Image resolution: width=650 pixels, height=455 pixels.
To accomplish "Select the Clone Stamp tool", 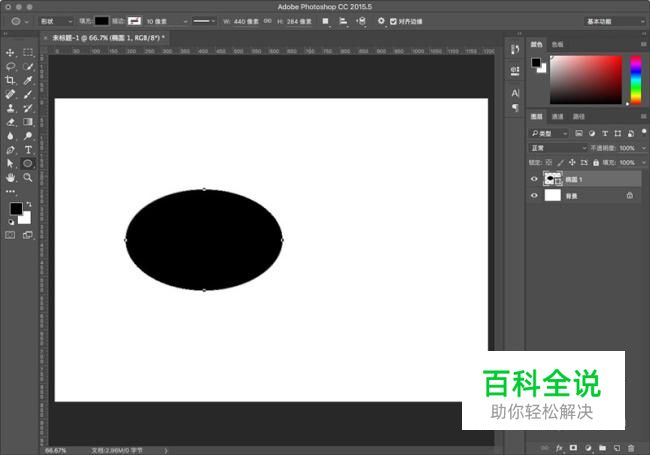I will 10,108.
